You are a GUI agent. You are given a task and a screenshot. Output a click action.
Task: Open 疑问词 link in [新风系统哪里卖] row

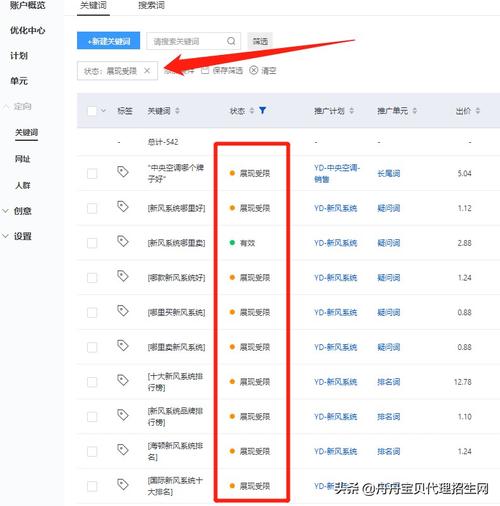click(x=389, y=243)
